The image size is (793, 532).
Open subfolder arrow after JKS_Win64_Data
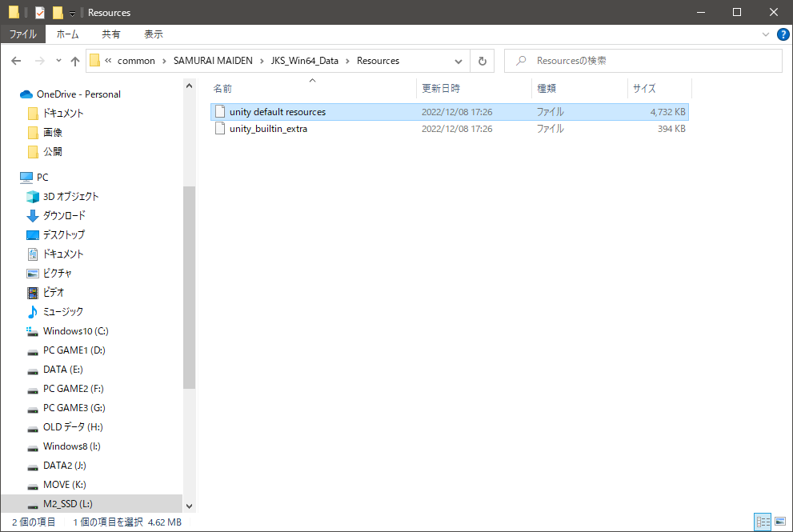tap(347, 61)
